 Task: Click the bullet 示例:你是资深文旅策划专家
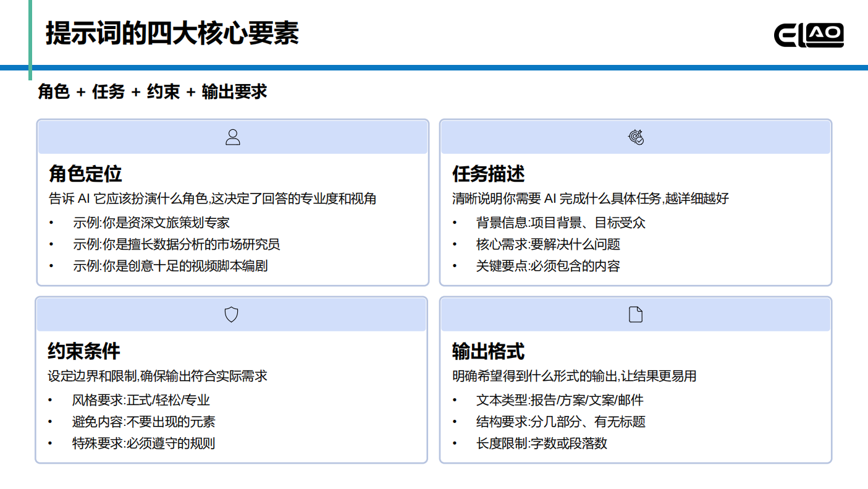(151, 223)
